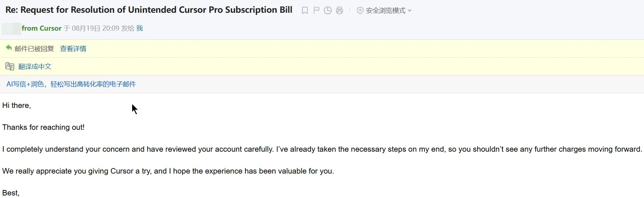This screenshot has width=644, height=198.
Task: Flag the email using the flag icon
Action: (x=316, y=11)
